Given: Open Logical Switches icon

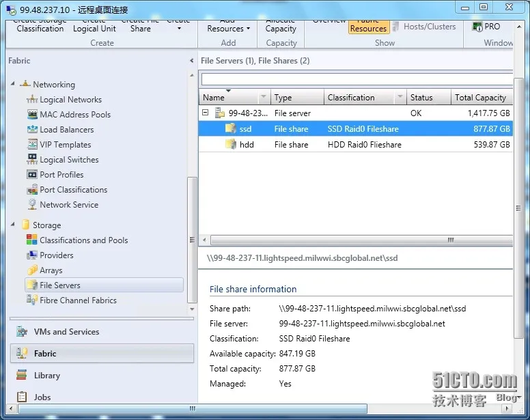Looking at the screenshot, I should coord(32,160).
